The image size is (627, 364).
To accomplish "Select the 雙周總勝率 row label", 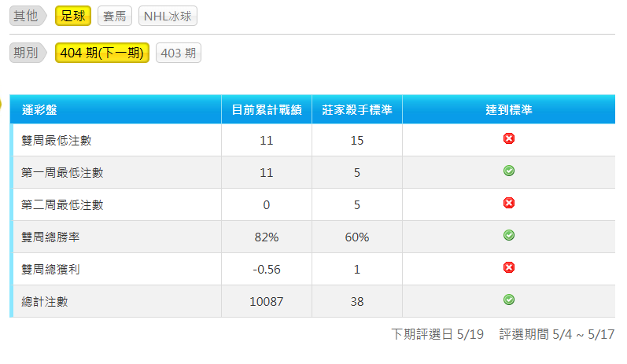I will [x=50, y=237].
